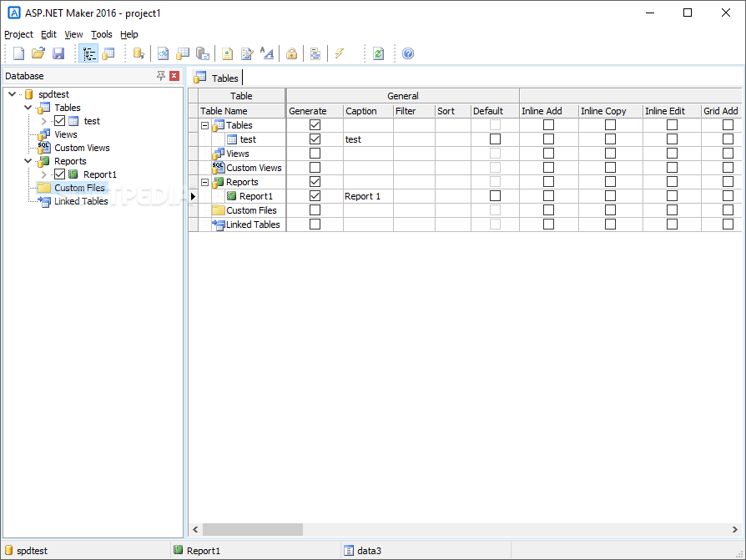746x560 pixels.
Task: Uncheck the test table checkbox in the Database tree
Action: (x=59, y=121)
